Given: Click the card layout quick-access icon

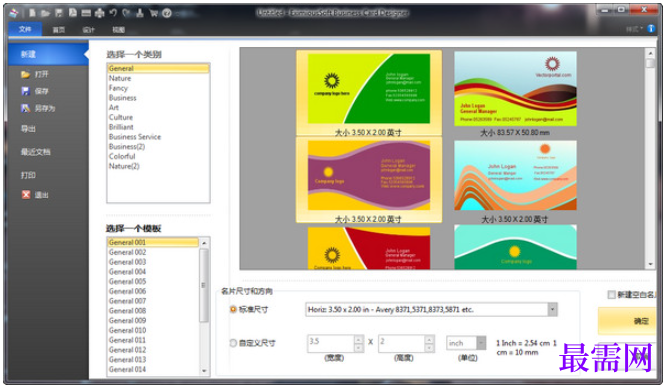Looking at the screenshot, I should [86, 13].
